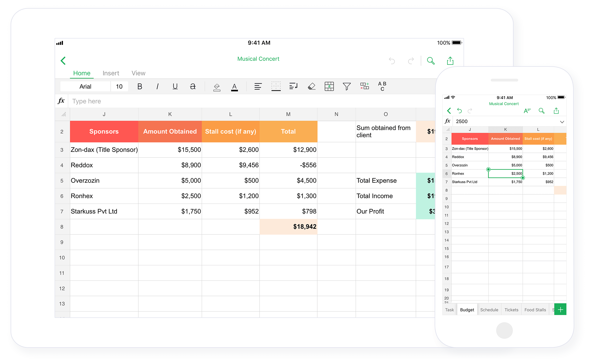
Task: Select the clear formatting eraser
Action: click(311, 86)
